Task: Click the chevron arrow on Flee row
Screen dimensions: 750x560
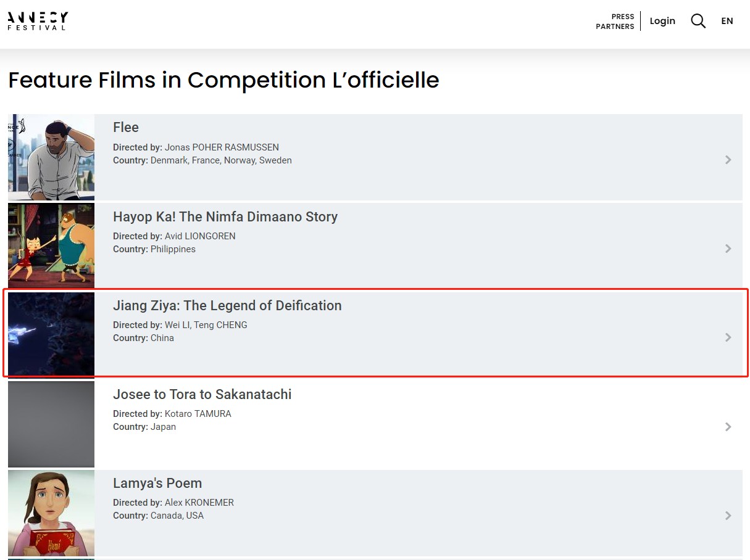Action: tap(728, 160)
